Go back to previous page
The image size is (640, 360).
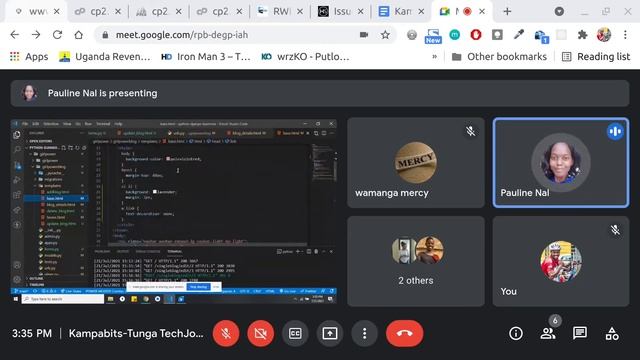coord(15,35)
